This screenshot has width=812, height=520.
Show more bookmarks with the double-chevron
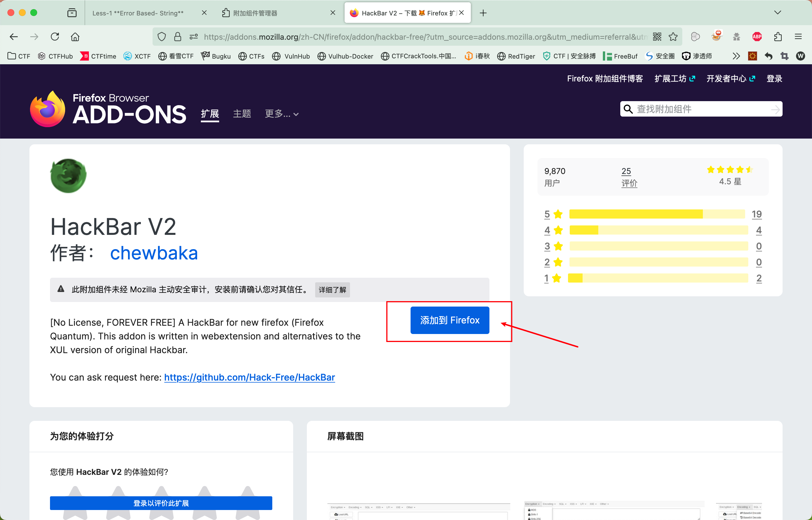pyautogui.click(x=736, y=56)
